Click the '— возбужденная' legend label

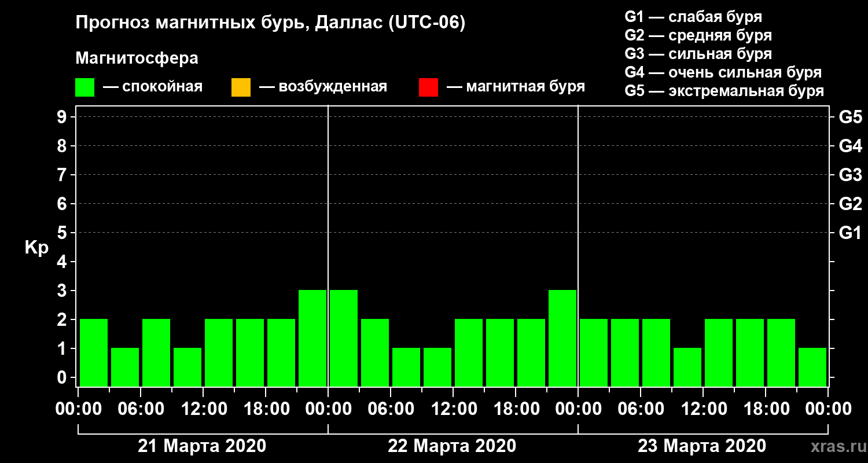[x=323, y=87]
